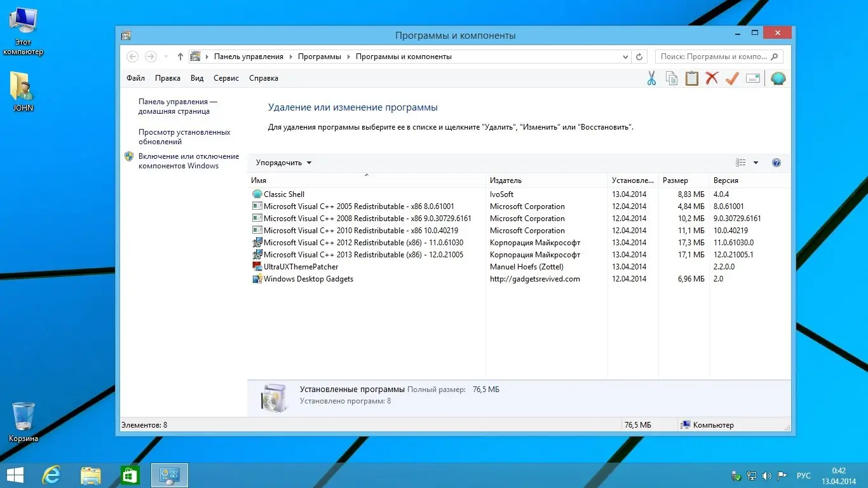The image size is (868, 488).
Task: Click Панель управления in the breadcrumb
Action: pyautogui.click(x=248, y=57)
